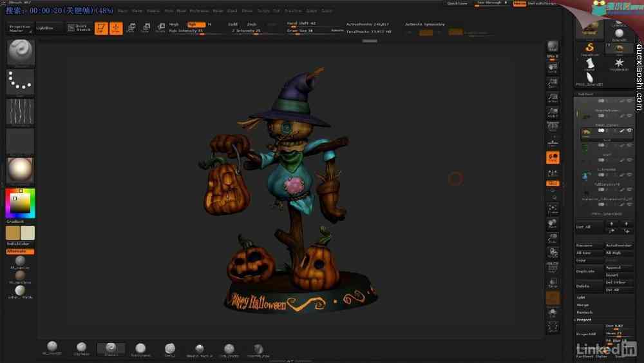Image resolution: width=644 pixels, height=363 pixels.
Task: Open the Zscript menu
Action: pos(327,11)
